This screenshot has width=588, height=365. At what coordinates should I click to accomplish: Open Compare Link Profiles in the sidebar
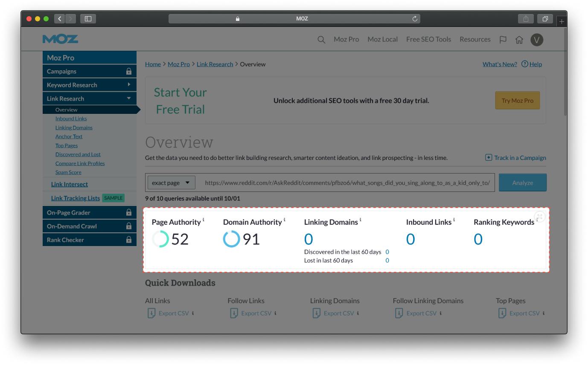(x=80, y=163)
